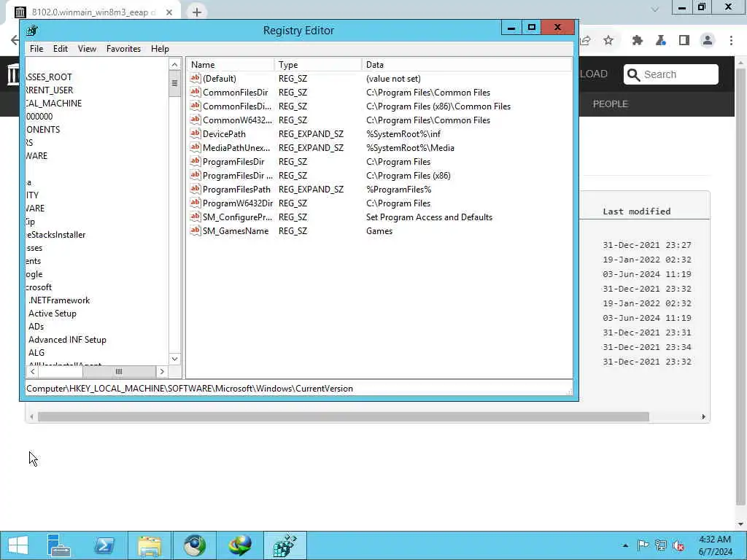Click the 'C:\Program Files (x86)\Common Files' data value
747x560 pixels.
click(x=438, y=106)
